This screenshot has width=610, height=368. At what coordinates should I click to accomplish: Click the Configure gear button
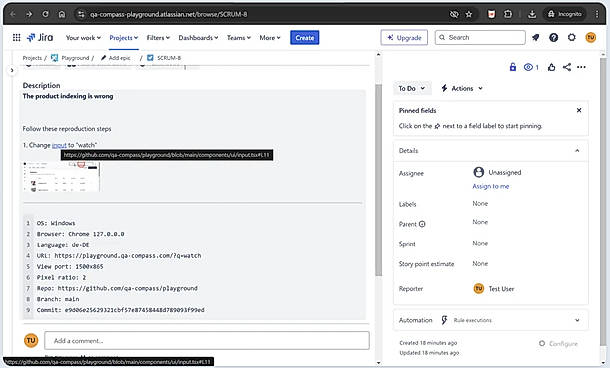558,343
